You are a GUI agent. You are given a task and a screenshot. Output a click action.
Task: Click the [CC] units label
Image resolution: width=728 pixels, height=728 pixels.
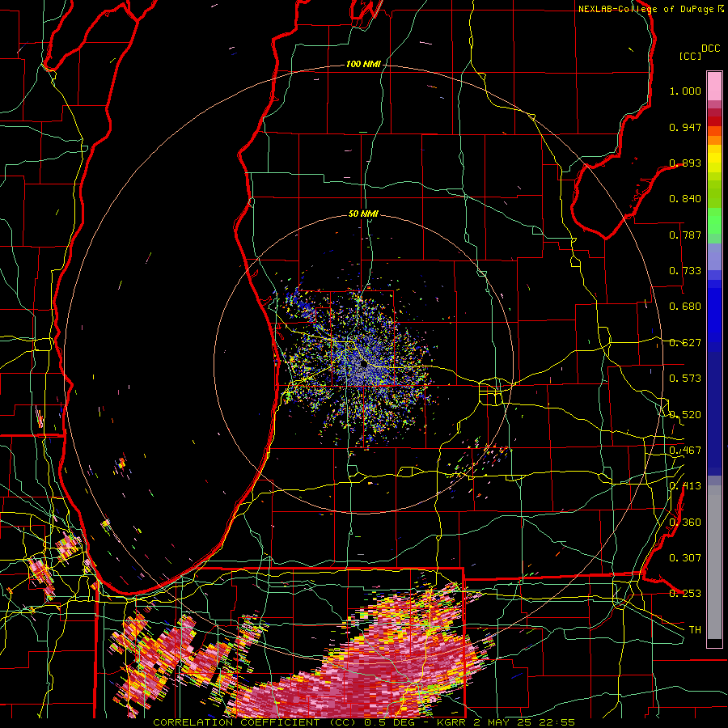[690, 56]
